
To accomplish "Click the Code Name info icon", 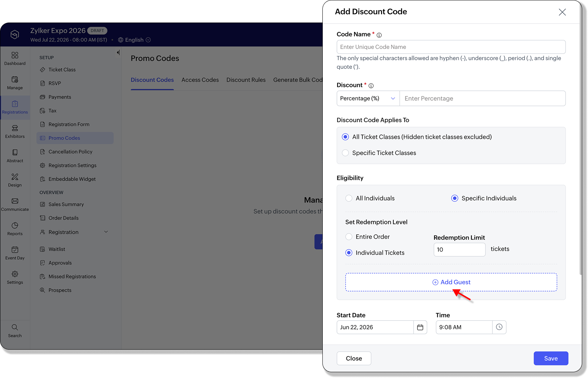I will 379,35.
